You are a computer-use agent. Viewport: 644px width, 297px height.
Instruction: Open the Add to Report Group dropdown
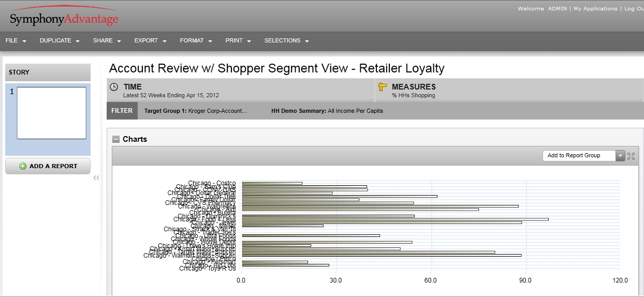[620, 156]
